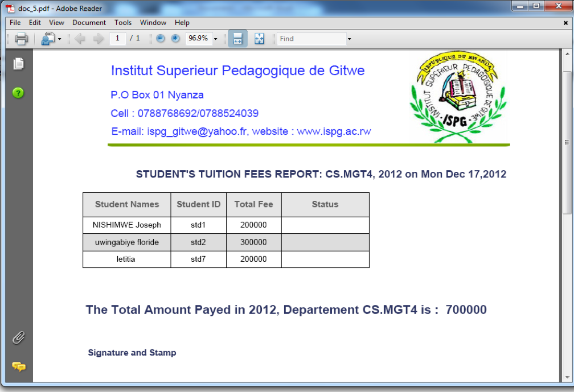
Task: Open the Tools menu
Action: (123, 23)
